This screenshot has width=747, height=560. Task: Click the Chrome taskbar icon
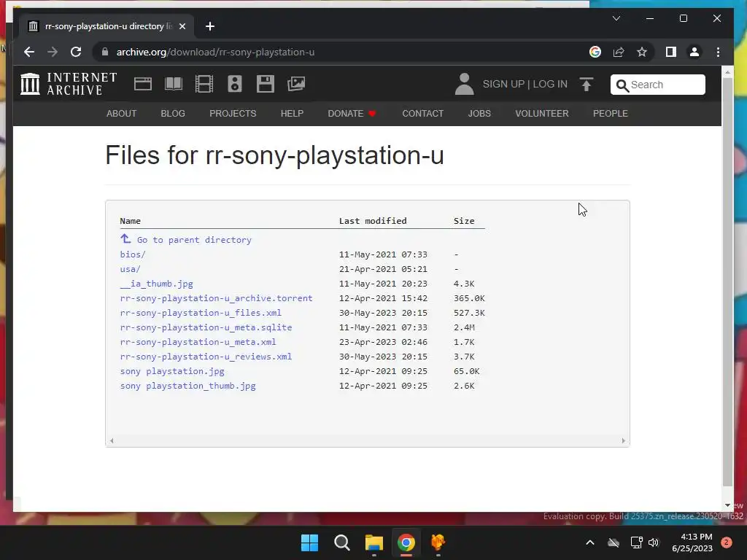406,542
